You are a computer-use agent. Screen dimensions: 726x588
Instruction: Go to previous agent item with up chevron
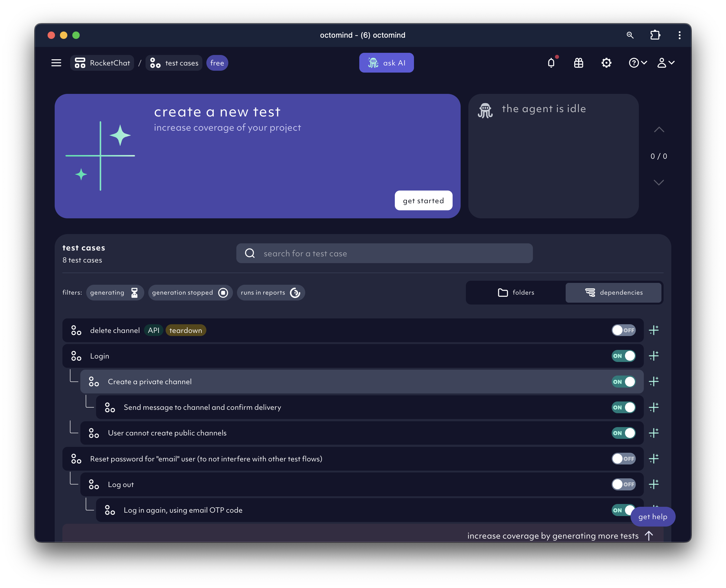pyautogui.click(x=659, y=130)
